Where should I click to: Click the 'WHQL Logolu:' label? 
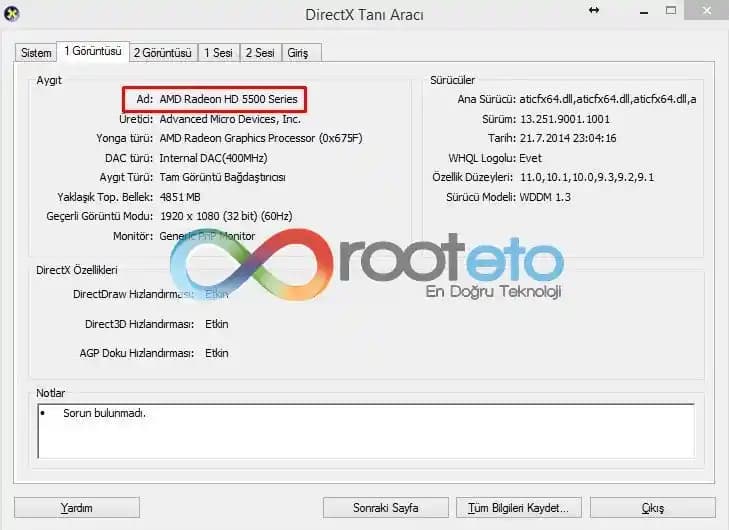click(482, 158)
